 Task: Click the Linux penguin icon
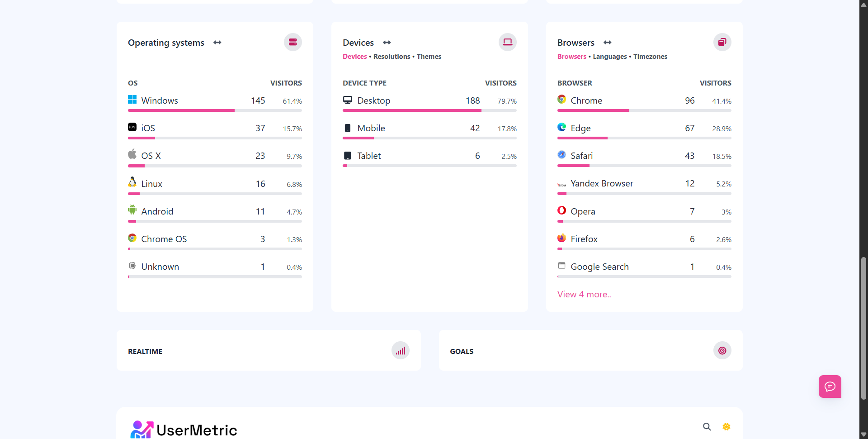pos(132,182)
